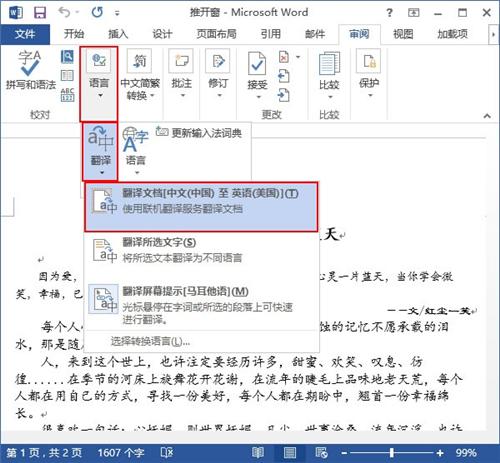Click the text ——文/红尘一笑 in document
500x463 pixels.
point(429,311)
